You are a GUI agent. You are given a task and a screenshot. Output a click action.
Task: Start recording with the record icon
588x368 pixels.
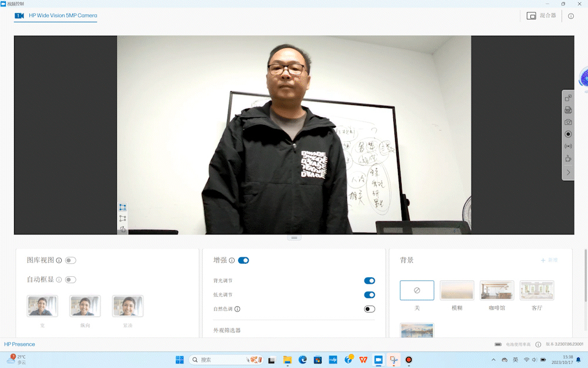568,134
